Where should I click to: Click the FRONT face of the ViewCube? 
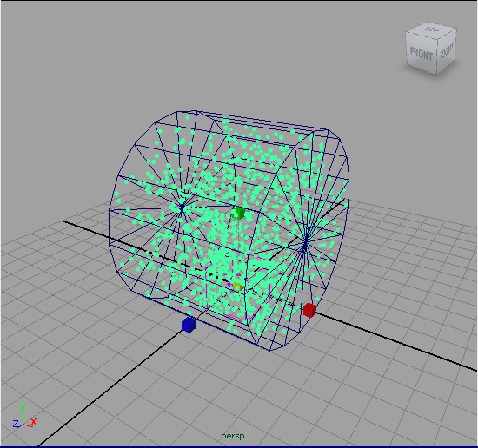tap(421, 54)
